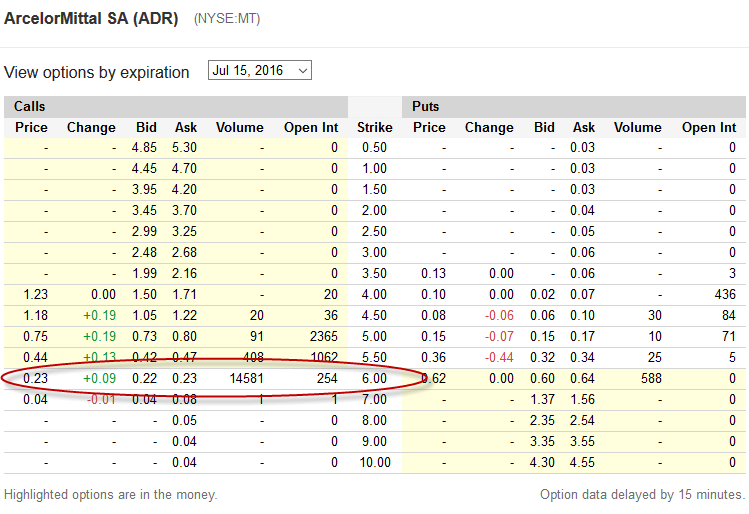749x514 pixels.
Task: Click the Strike column header
Action: 375,128
